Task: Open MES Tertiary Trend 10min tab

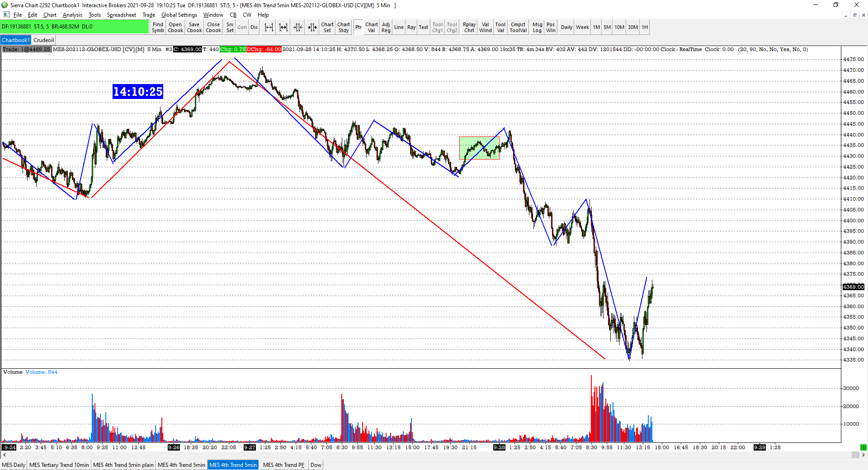Action: [x=59, y=465]
